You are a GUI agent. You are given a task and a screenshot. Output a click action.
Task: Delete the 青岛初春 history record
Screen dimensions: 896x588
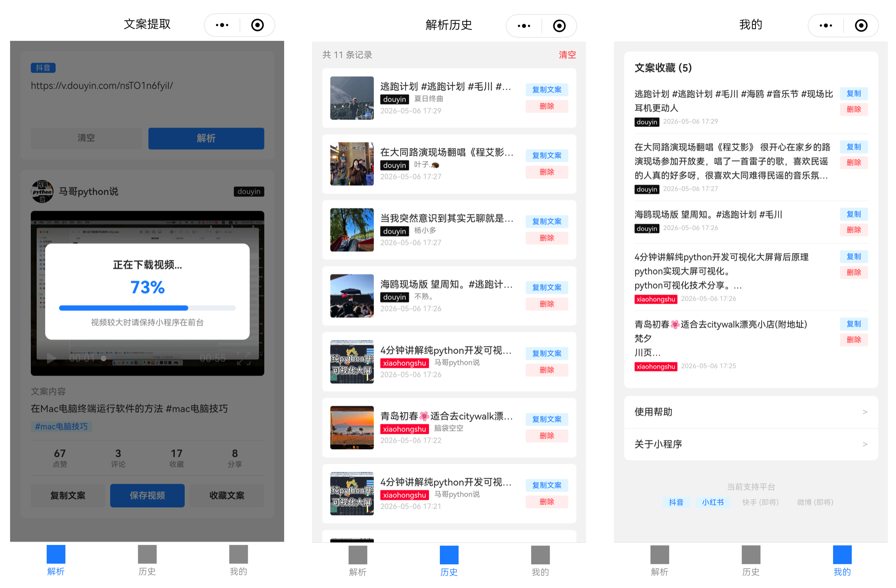547,436
